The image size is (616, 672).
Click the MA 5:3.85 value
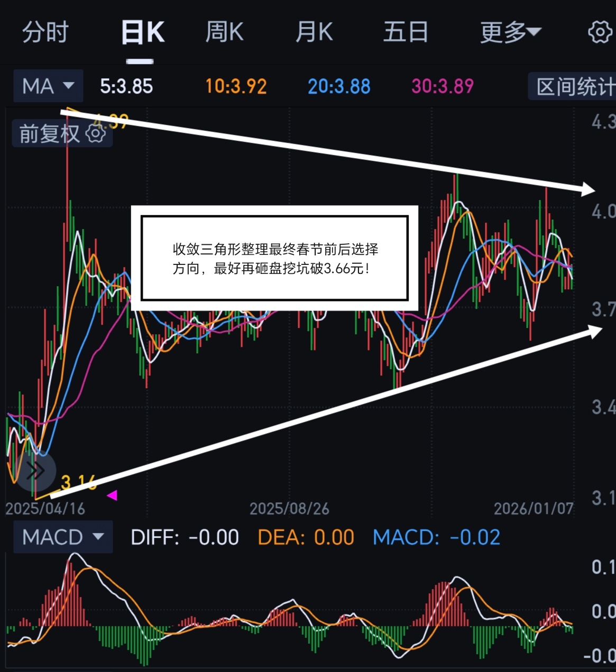pos(126,86)
